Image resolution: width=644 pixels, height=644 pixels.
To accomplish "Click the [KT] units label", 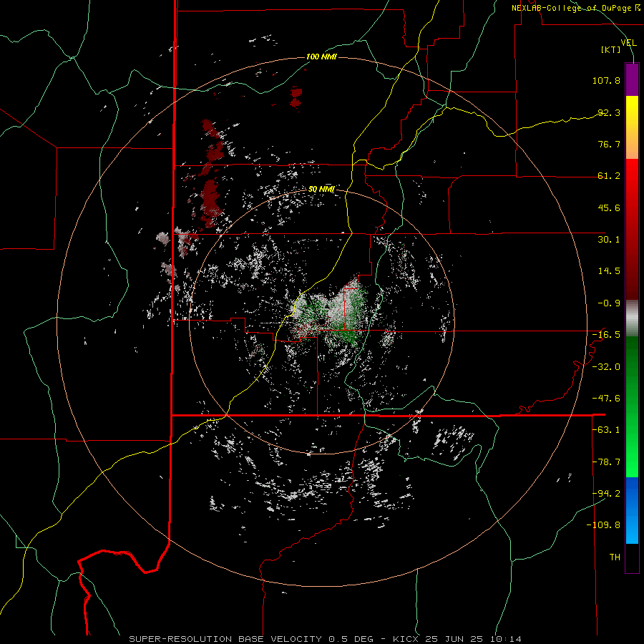I will pyautogui.click(x=611, y=49).
